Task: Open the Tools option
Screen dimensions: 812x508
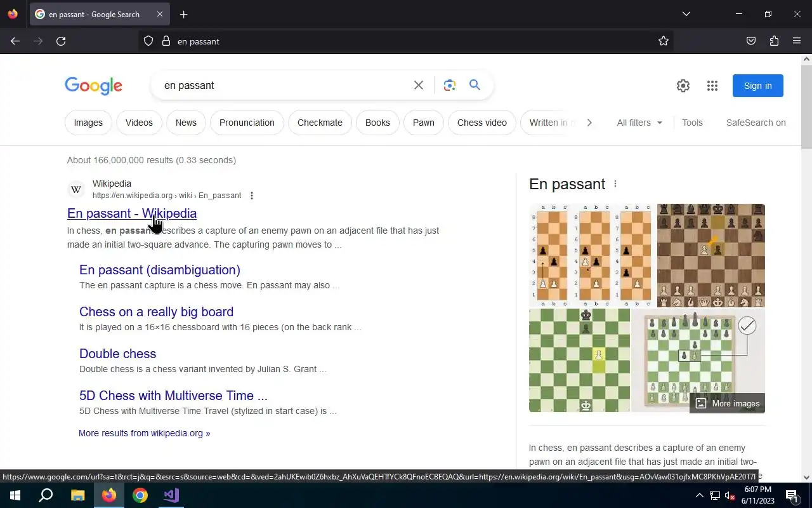Action: click(x=692, y=123)
